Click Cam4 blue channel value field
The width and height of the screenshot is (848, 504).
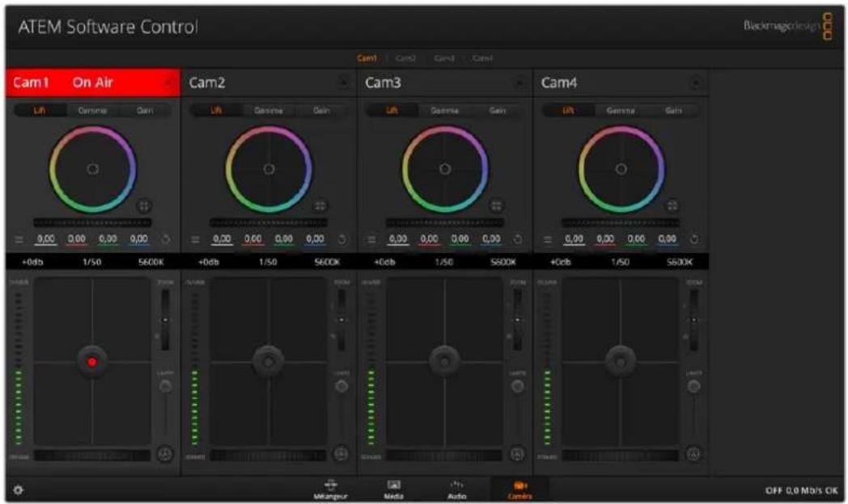coord(667,239)
